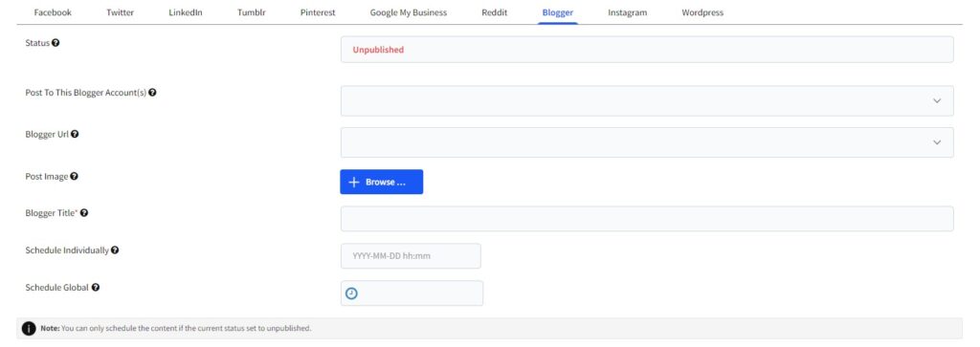The height and width of the screenshot is (347, 980).
Task: Switch to the Wordpress tab
Action: point(702,12)
